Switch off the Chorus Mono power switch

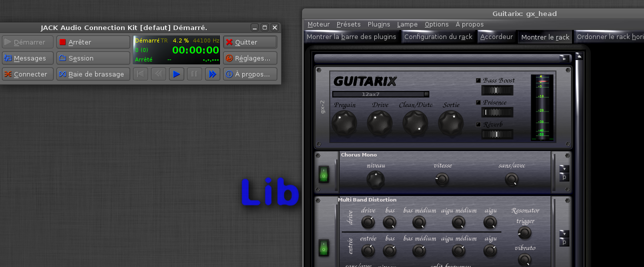coord(324,174)
